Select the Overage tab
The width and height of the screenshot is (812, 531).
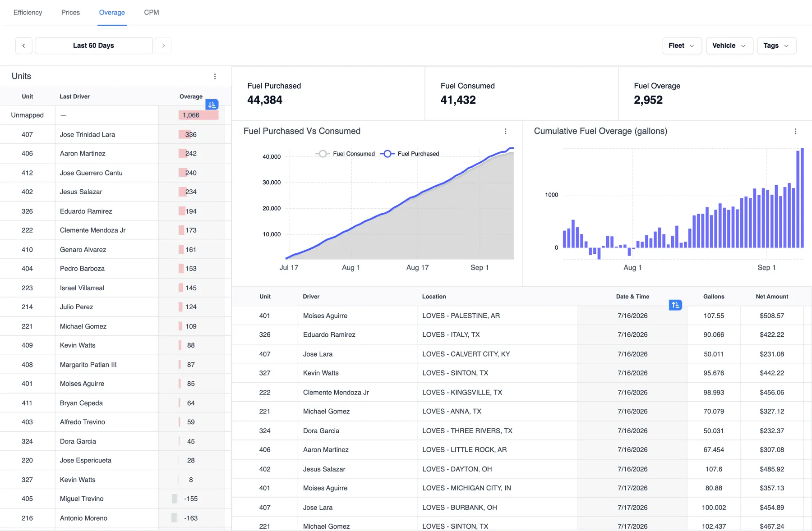(112, 13)
